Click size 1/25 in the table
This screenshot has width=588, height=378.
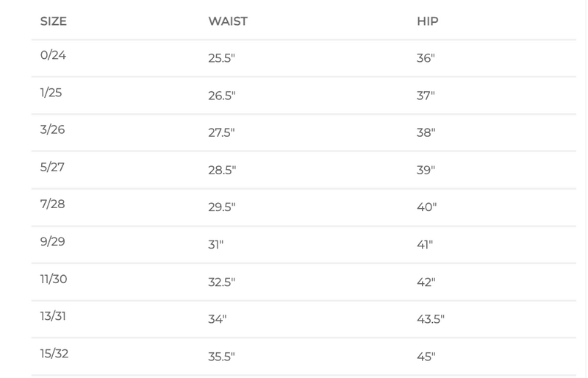51,91
